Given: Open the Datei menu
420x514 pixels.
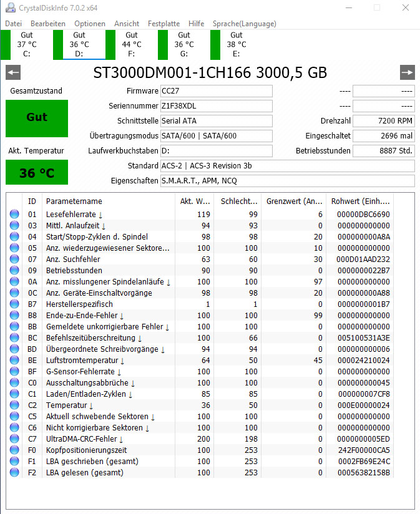Looking at the screenshot, I should point(14,24).
